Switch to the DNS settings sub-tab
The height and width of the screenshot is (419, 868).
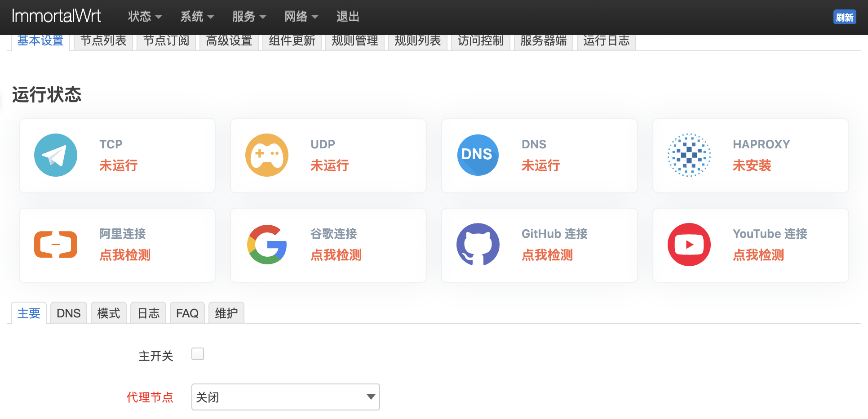coord(69,313)
